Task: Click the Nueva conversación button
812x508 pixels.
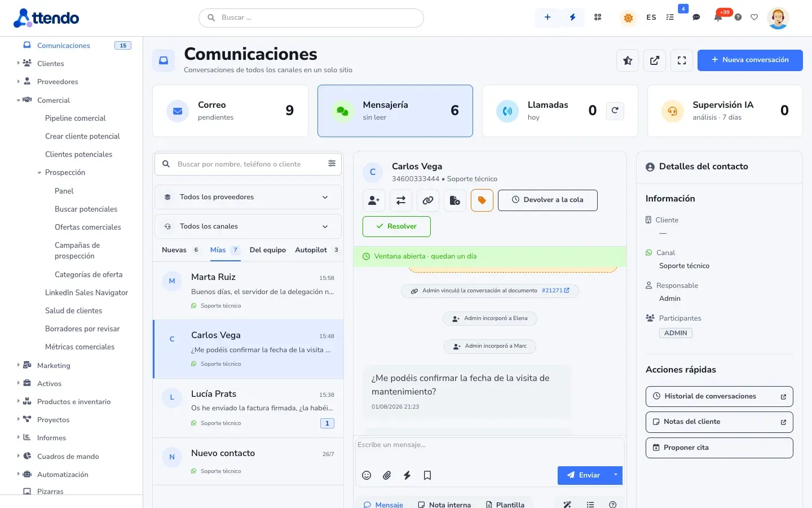Action: click(750, 60)
